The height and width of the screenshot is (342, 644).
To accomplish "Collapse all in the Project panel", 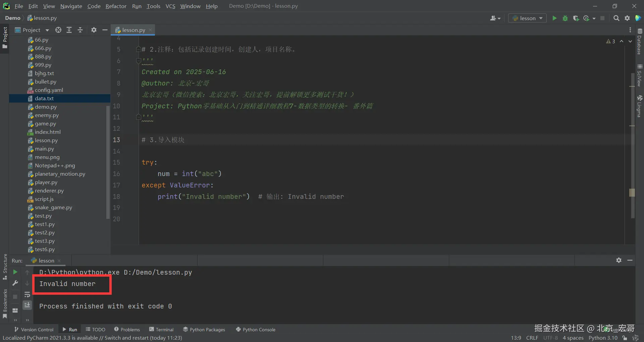I will click(x=80, y=30).
